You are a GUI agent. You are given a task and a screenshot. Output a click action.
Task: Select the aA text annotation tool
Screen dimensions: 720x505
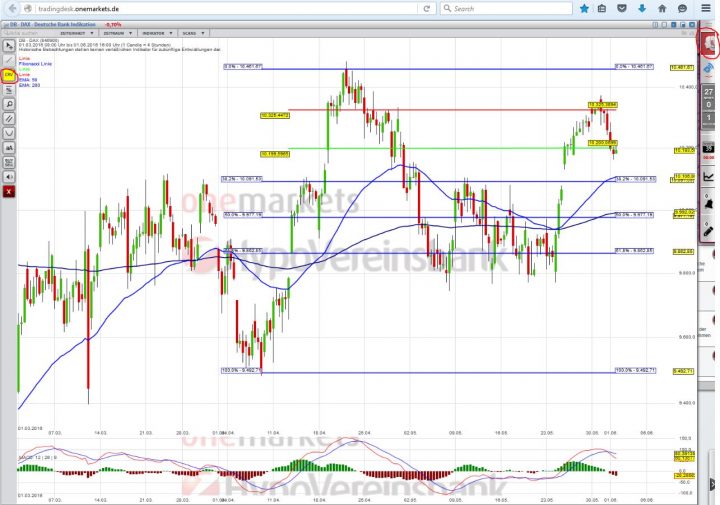(x=9, y=148)
